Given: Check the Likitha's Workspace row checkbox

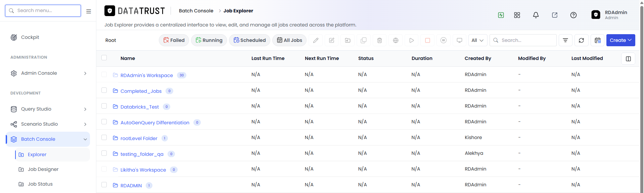Looking at the screenshot, I should tap(104, 169).
